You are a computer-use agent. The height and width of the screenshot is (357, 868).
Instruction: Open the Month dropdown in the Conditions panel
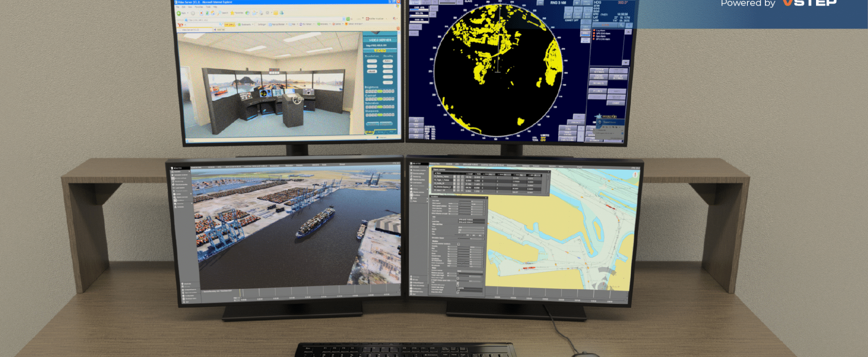[x=471, y=229]
